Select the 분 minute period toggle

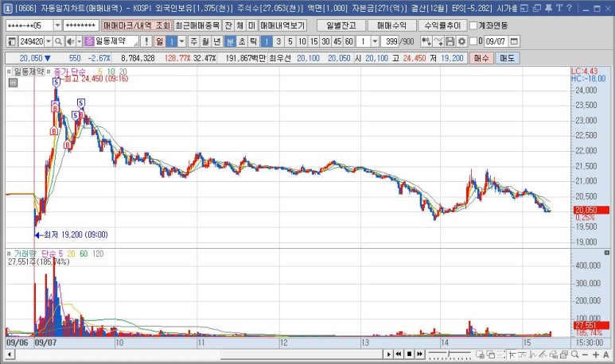230,41
